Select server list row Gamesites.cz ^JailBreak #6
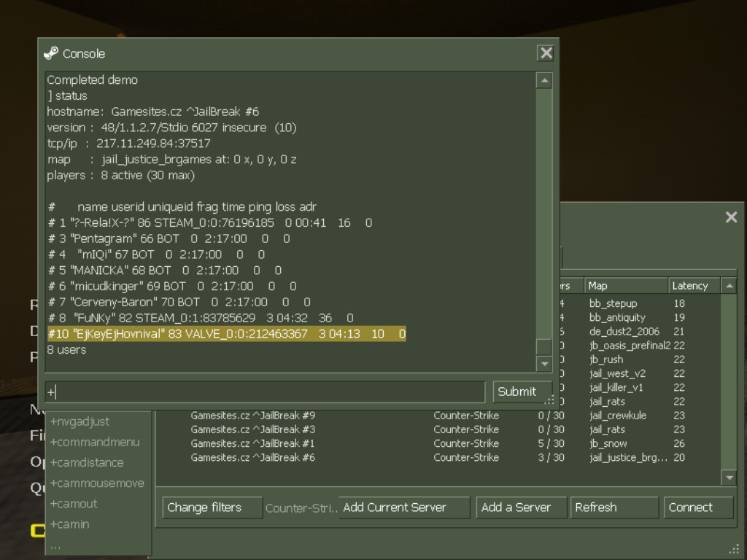 pos(438,458)
